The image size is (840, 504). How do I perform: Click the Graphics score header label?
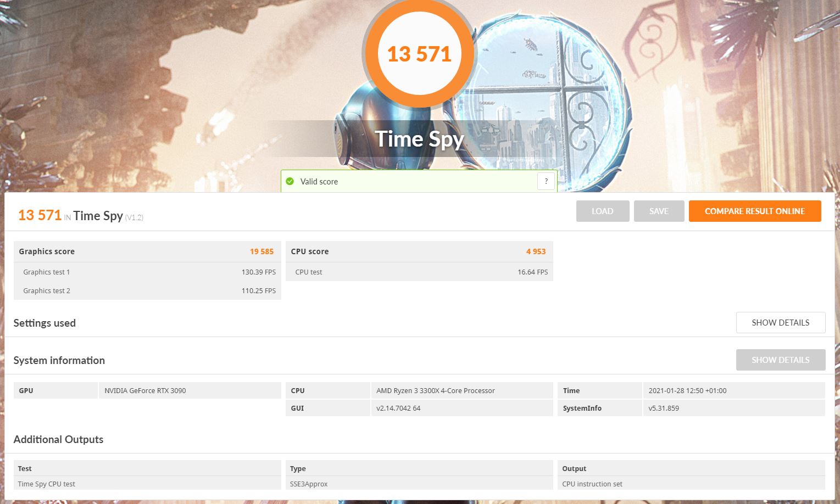47,251
